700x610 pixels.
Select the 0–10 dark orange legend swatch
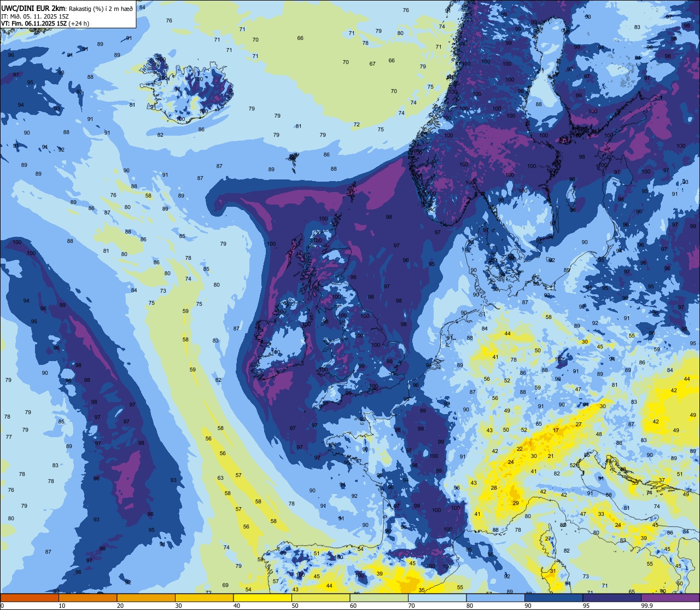tap(30, 597)
